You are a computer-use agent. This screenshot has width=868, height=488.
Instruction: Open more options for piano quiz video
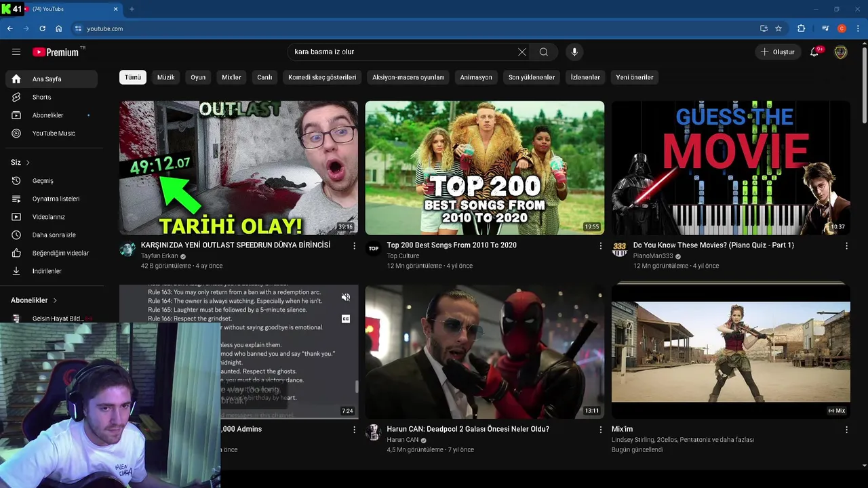846,246
